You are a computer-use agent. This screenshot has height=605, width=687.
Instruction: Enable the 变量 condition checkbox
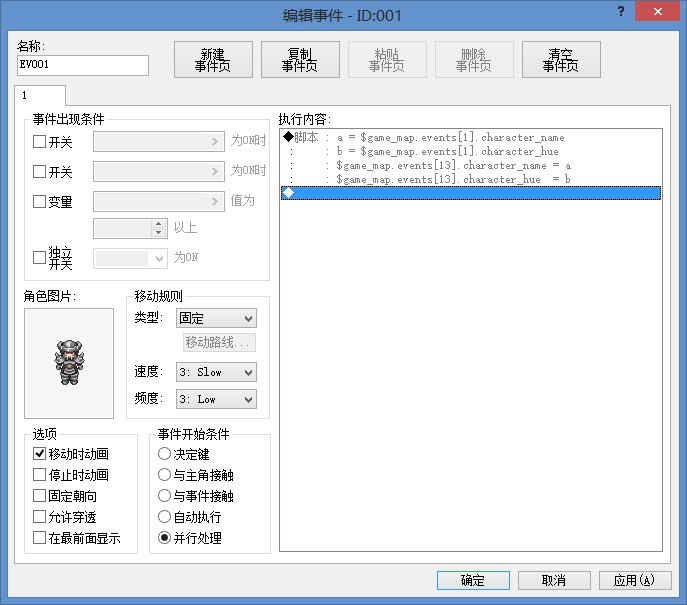pos(39,201)
